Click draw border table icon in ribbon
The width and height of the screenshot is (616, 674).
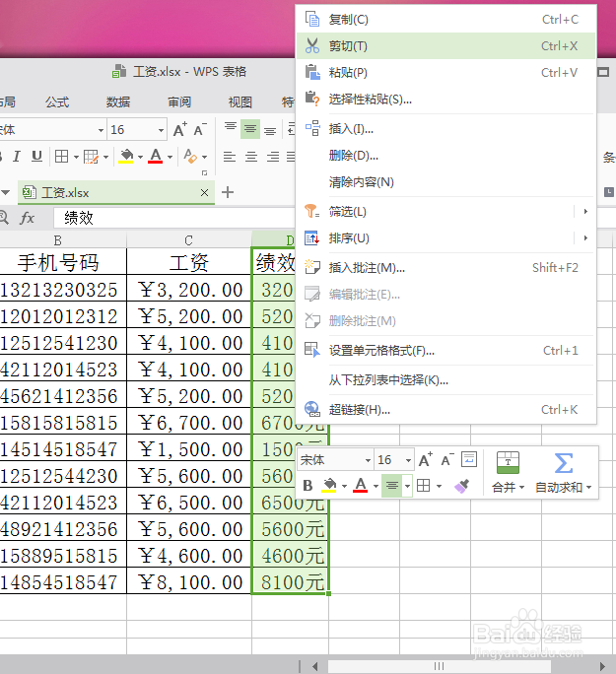click(91, 157)
